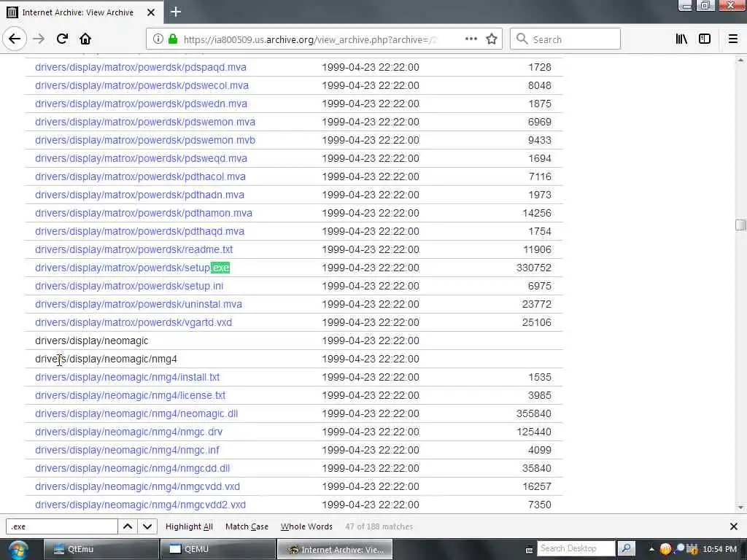Open pdsweqd.mva file link
Viewport: 747px width, 560px height.
(141, 158)
